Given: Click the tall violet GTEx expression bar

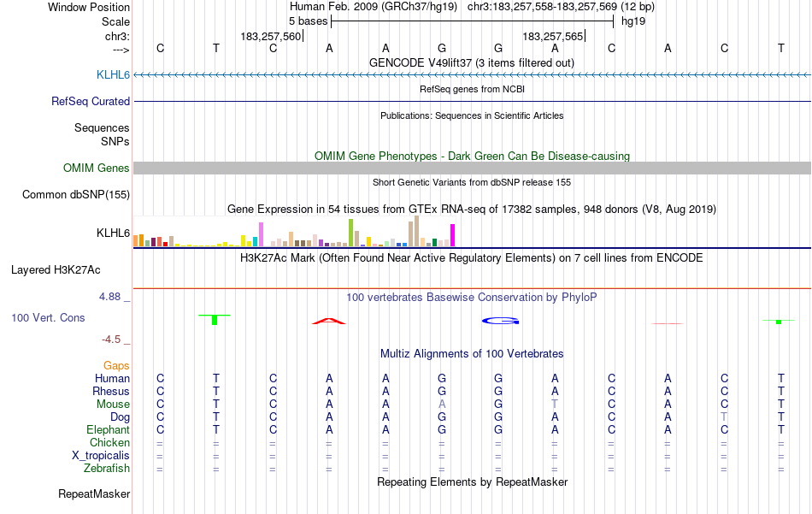Looking at the screenshot, I should pos(261,234).
